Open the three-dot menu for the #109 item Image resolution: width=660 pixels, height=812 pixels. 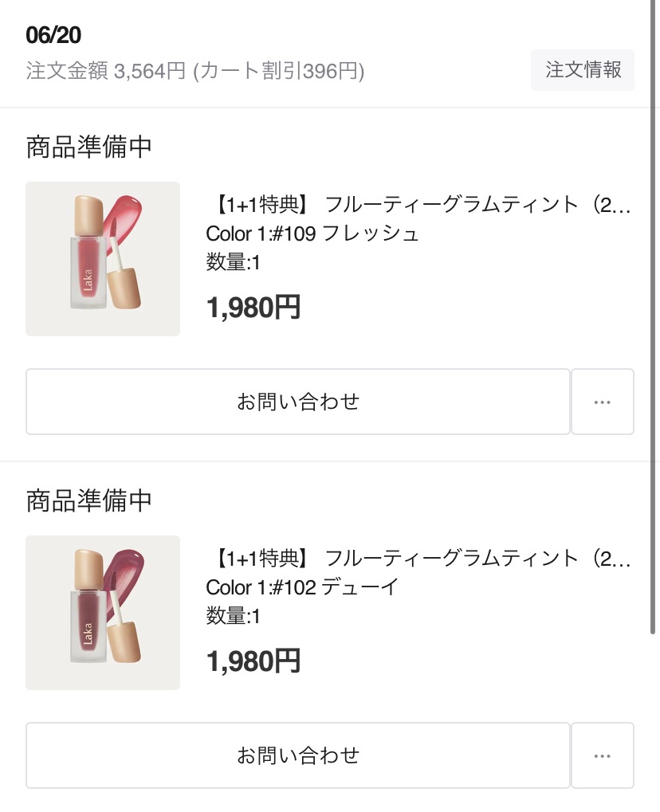pos(603,402)
